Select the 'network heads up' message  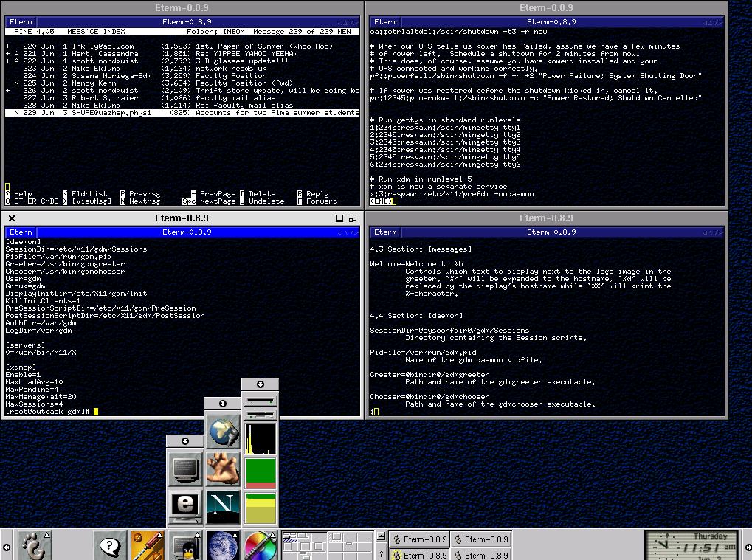[x=182, y=69]
